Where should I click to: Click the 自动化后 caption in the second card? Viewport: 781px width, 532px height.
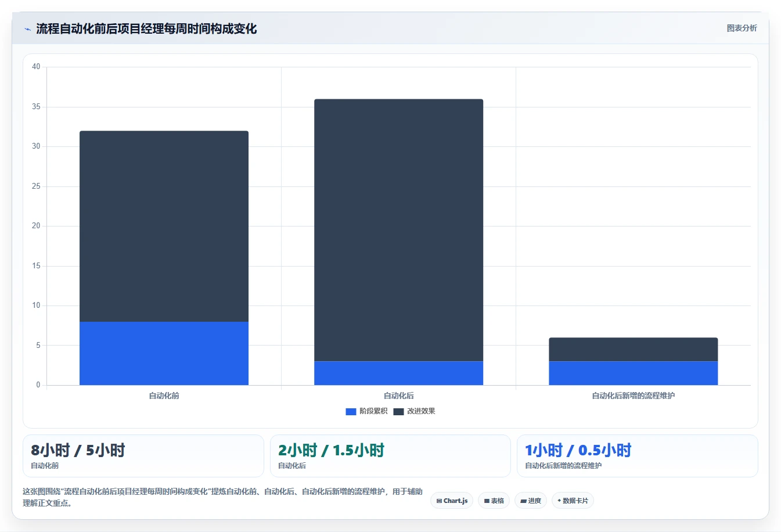[292, 466]
